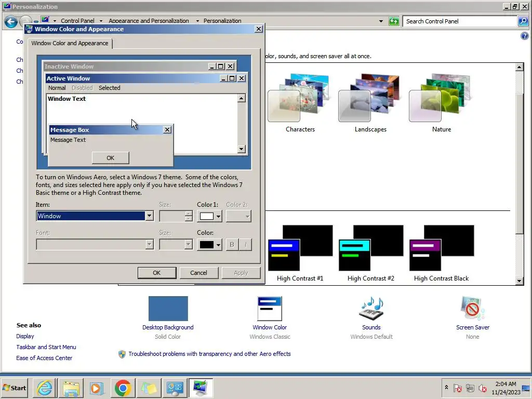Expand the Appearance and Personalization breadcrumb arrow
The width and height of the screenshot is (532, 399).
197,21
